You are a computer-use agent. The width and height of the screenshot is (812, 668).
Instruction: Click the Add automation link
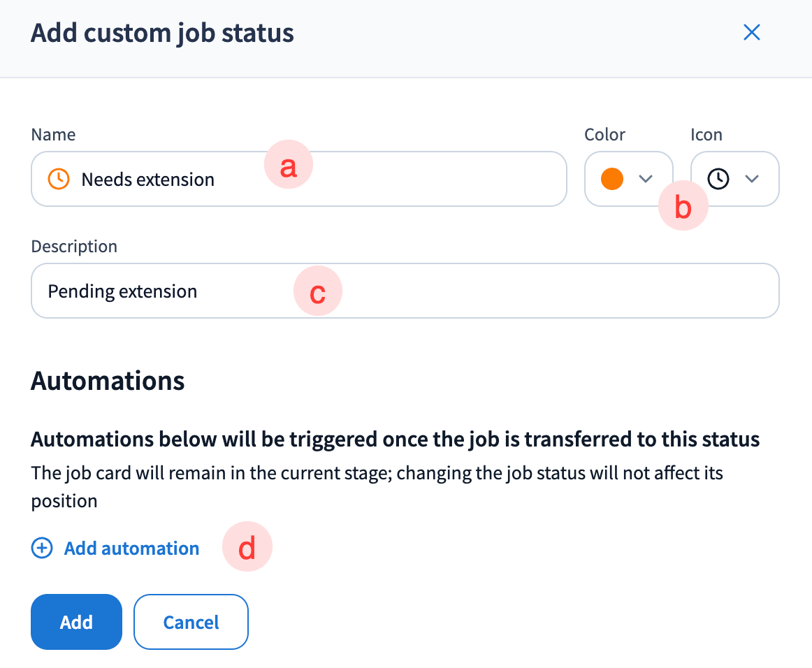tap(131, 549)
